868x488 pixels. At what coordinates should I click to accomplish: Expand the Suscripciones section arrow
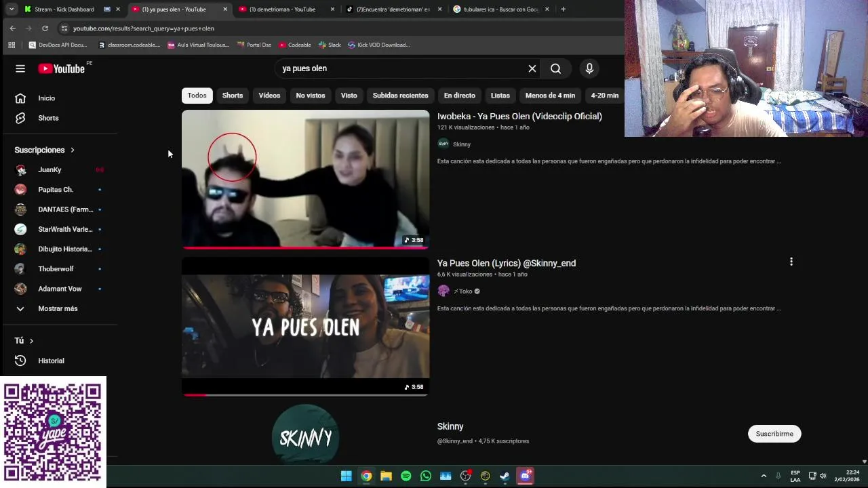click(x=72, y=150)
